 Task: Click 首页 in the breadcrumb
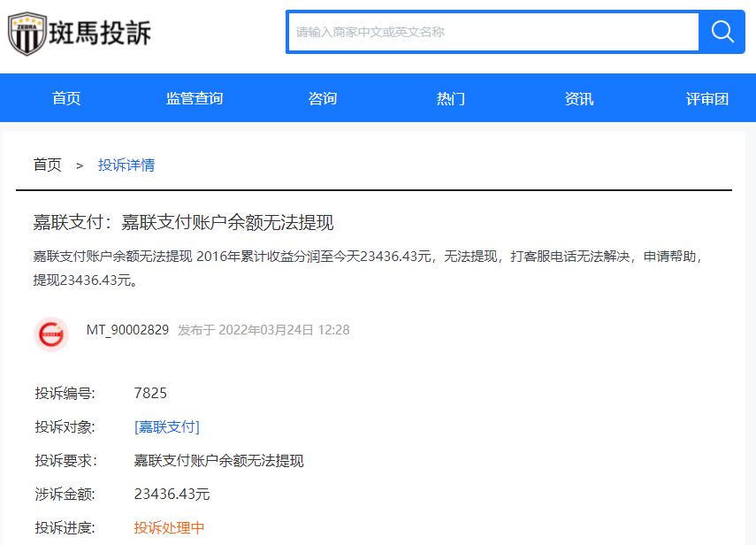pyautogui.click(x=47, y=165)
